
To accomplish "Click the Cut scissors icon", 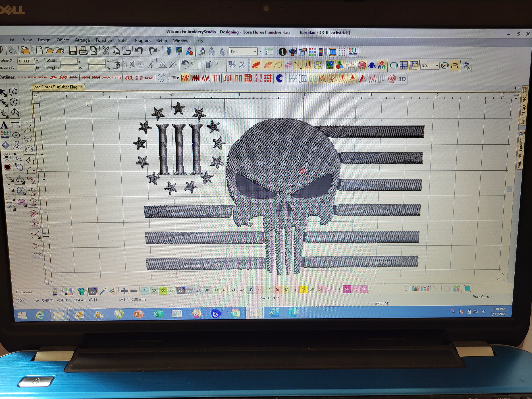I will (106, 51).
